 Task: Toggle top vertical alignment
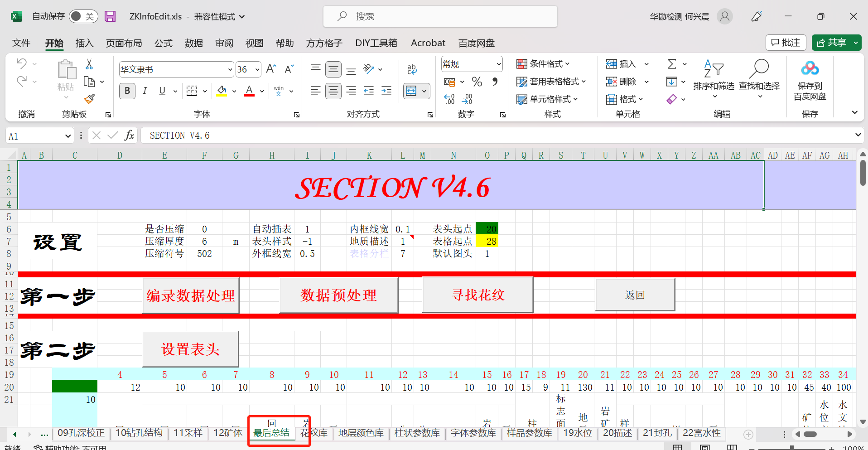point(316,69)
